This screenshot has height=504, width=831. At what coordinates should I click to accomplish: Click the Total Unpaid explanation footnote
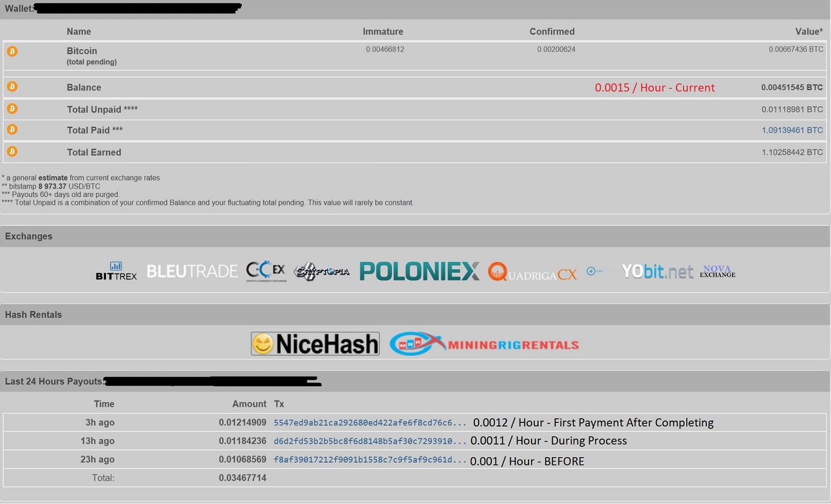tap(208, 203)
